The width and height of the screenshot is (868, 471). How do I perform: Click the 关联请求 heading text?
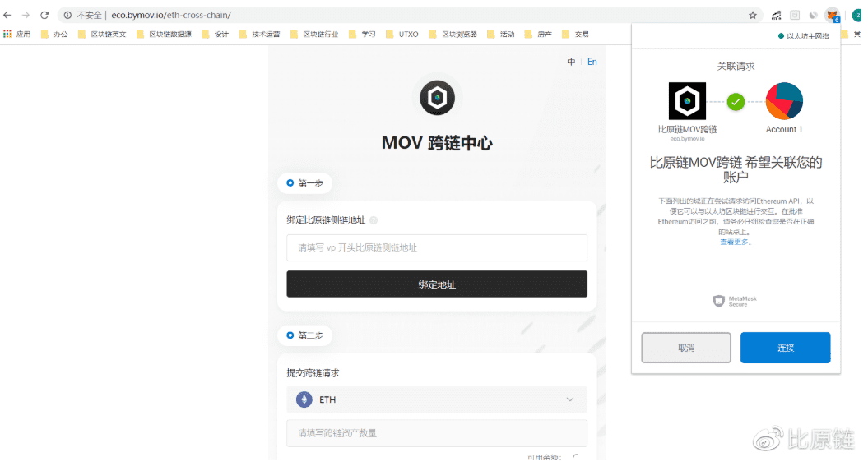point(736,67)
